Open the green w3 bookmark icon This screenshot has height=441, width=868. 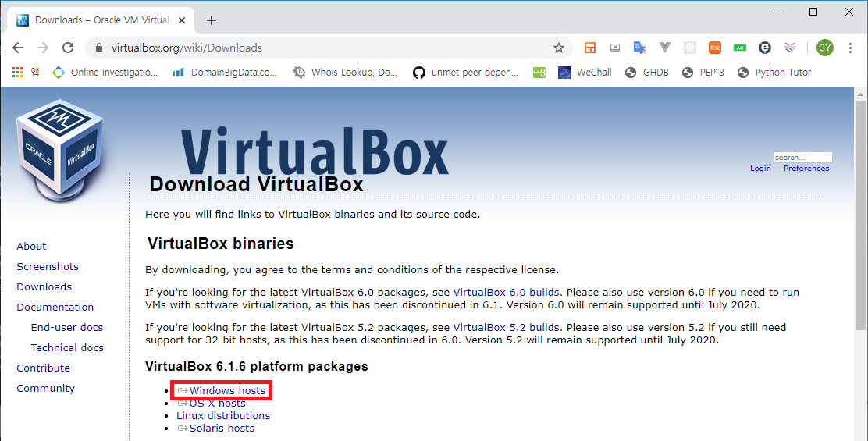pyautogui.click(x=539, y=73)
